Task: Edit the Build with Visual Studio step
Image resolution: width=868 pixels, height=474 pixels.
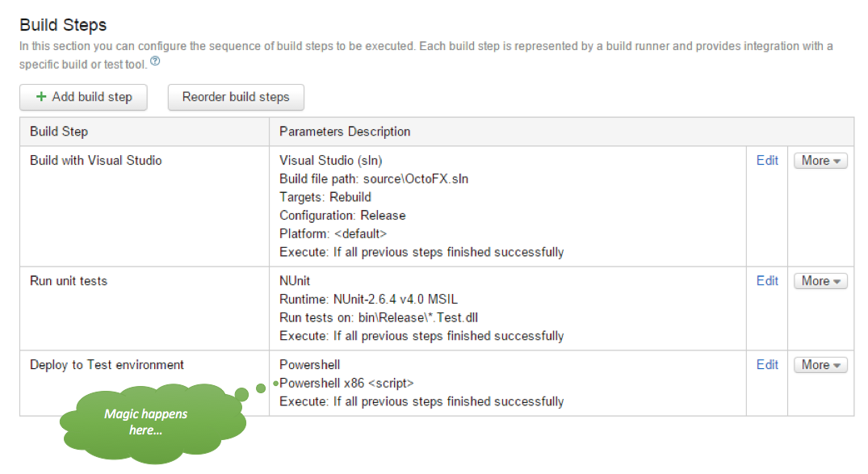Action: click(767, 161)
